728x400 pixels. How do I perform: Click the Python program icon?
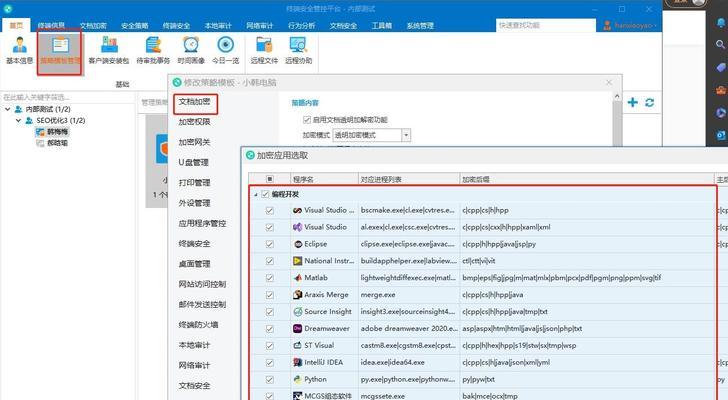coord(298,379)
